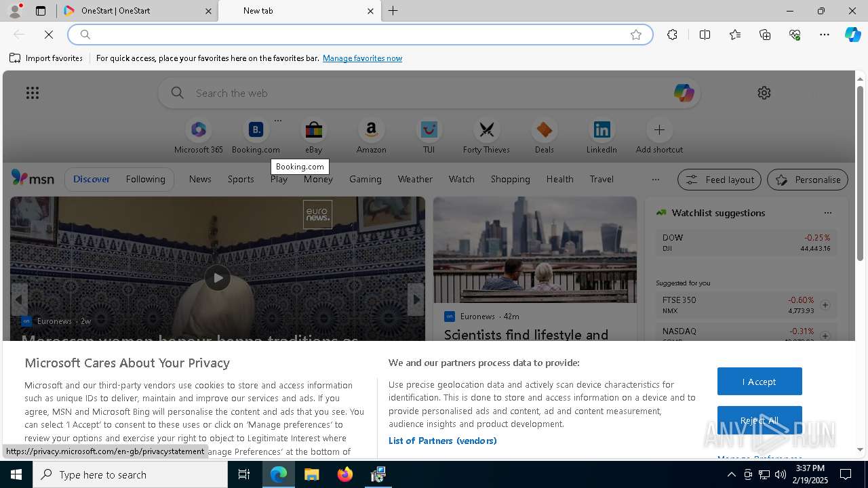Viewport: 868px width, 488px height.
Task: Click the Search the web box
Action: [429, 93]
